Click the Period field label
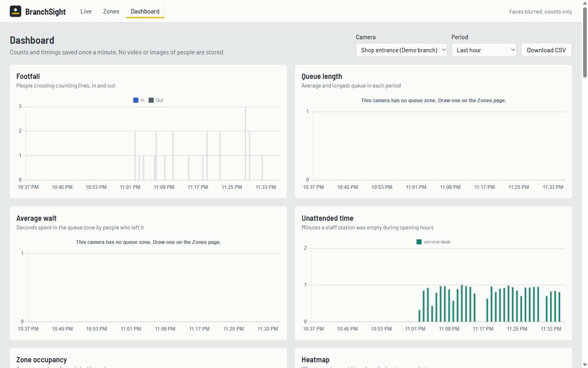The width and height of the screenshot is (588, 368). click(460, 37)
